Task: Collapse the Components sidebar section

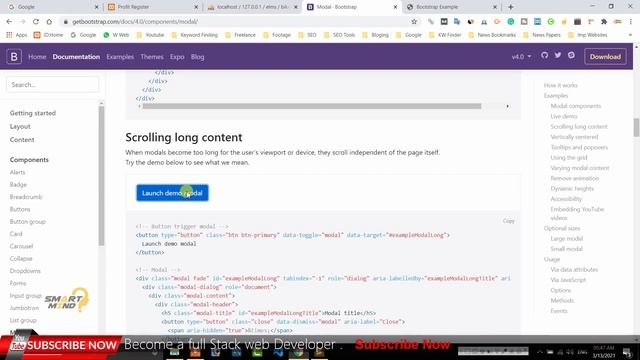Action: (29, 160)
